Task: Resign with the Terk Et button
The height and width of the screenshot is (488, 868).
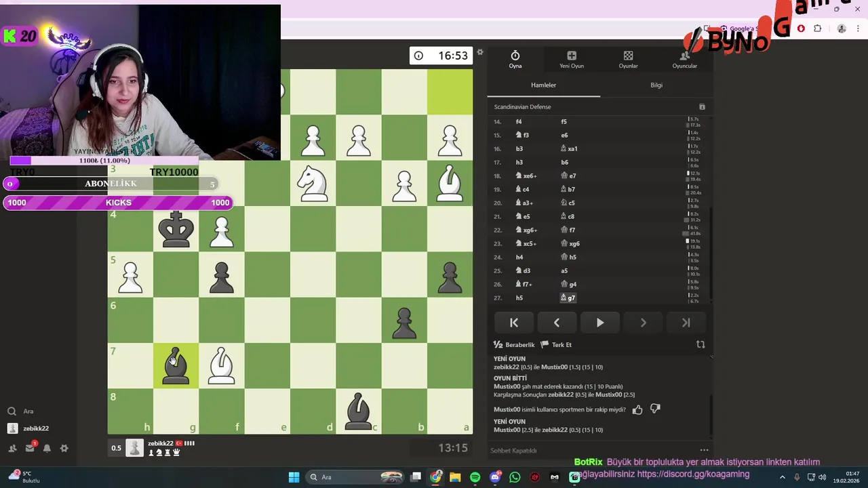Action: pos(556,345)
